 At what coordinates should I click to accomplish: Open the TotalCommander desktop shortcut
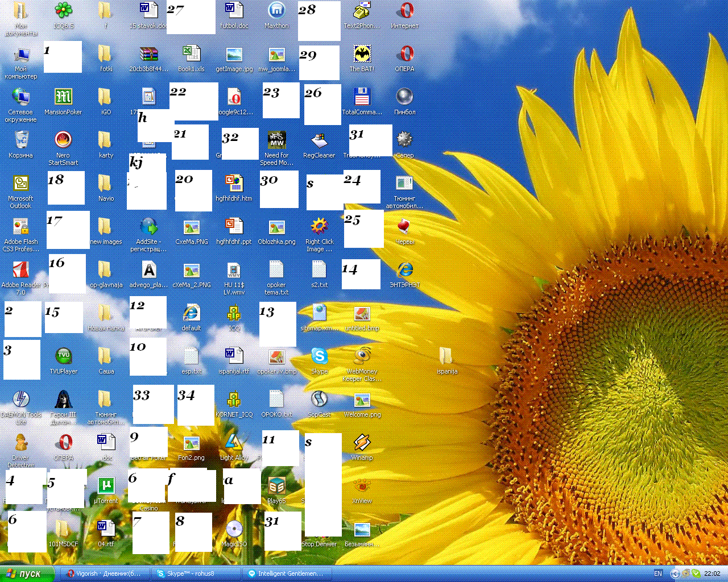tap(362, 98)
